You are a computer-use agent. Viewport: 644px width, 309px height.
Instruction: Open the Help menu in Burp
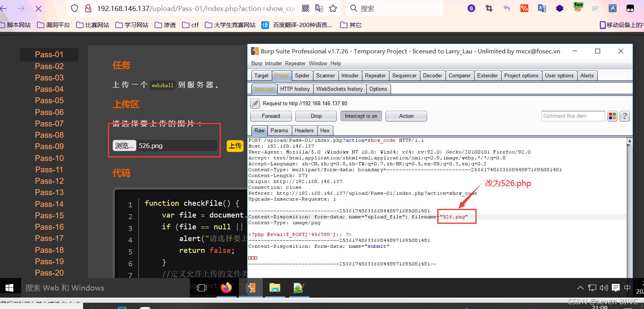336,63
